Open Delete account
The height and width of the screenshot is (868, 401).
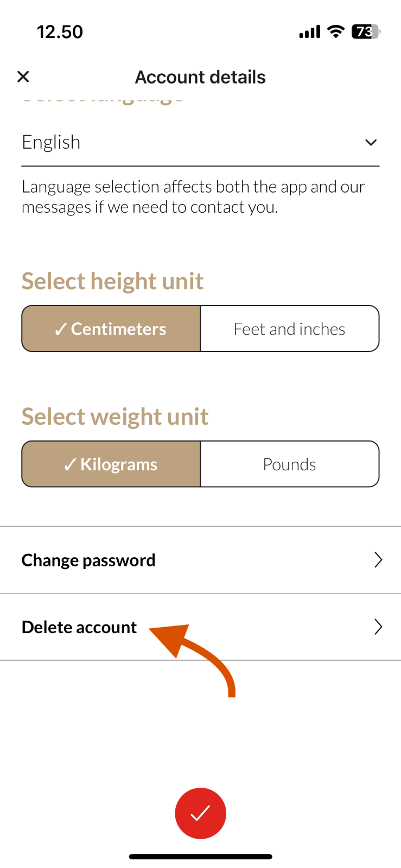click(x=200, y=627)
